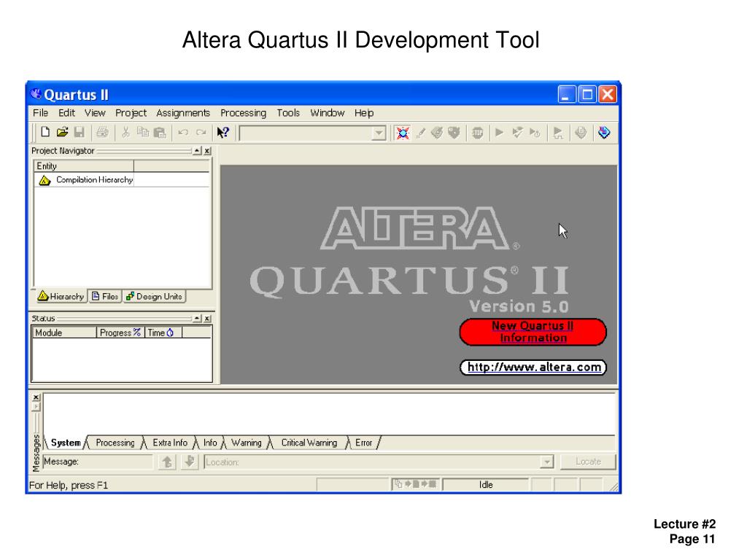Select the Warning messages tab
Screen dimensions: 747x560
click(247, 443)
